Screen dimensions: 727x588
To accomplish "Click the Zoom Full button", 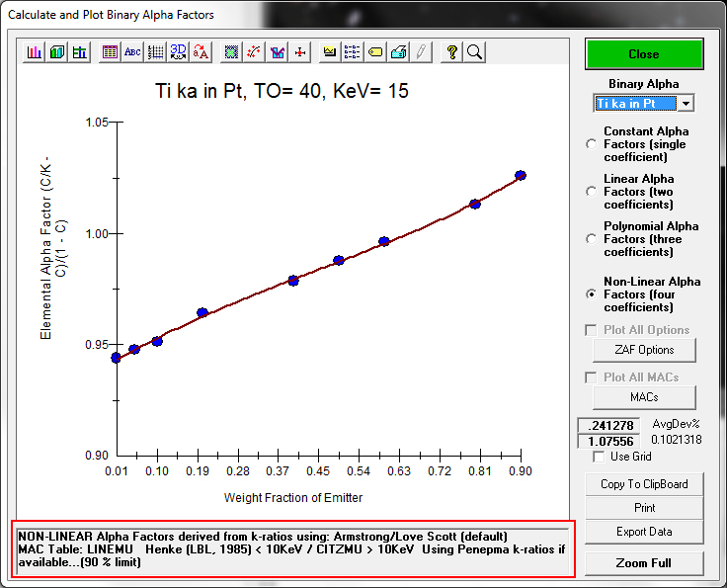I will pos(644,563).
